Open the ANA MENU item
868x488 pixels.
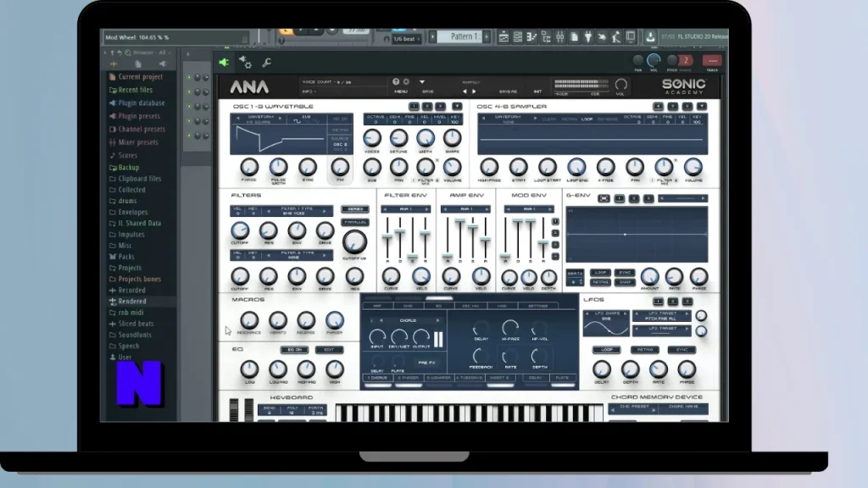(401, 91)
